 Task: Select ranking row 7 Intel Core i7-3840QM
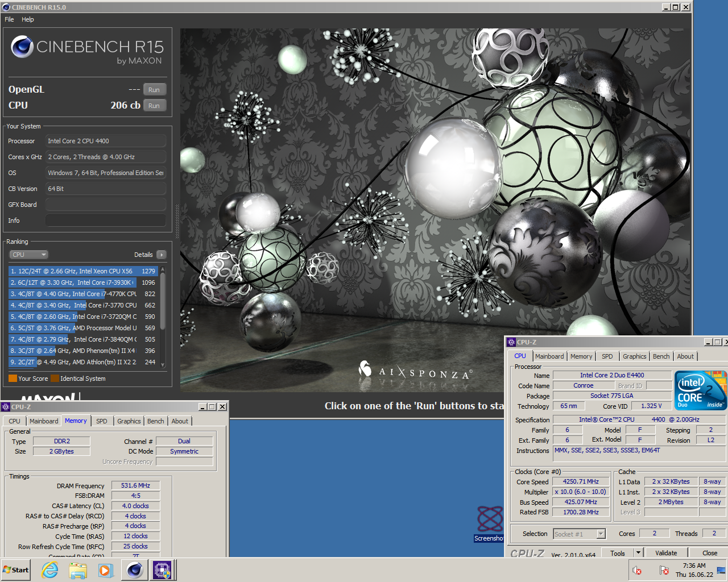pos(83,339)
